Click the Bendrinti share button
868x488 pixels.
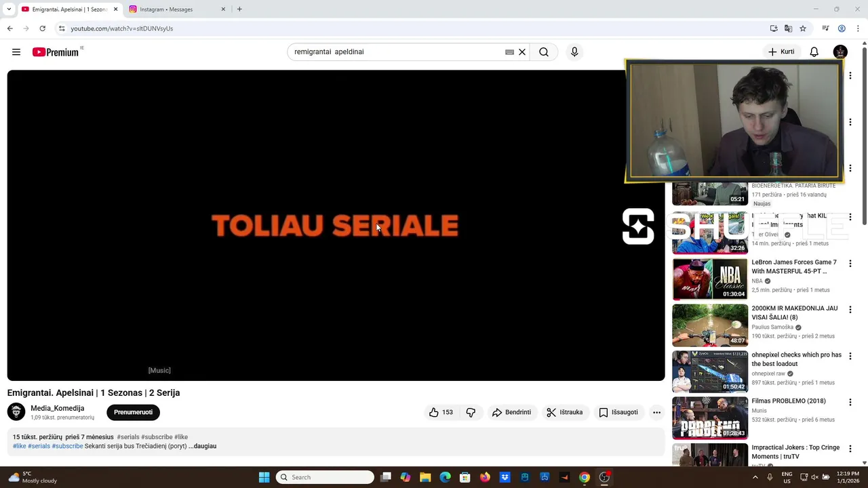[x=512, y=412]
